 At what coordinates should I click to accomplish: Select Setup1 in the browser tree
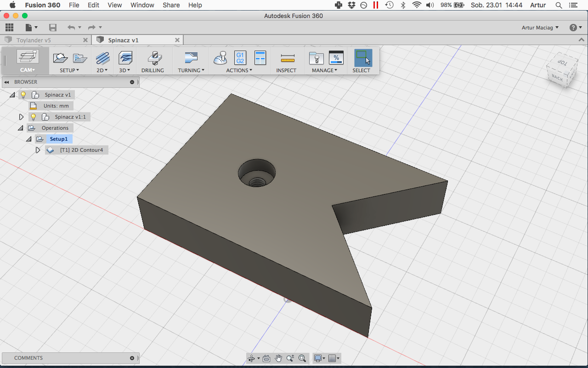58,139
